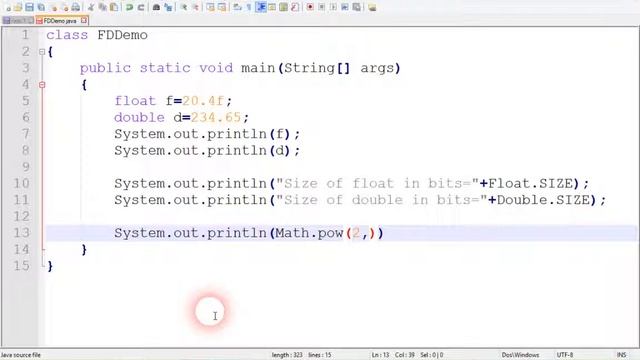
Task: Collapse the class block fold marker on line 2
Action: point(42,52)
